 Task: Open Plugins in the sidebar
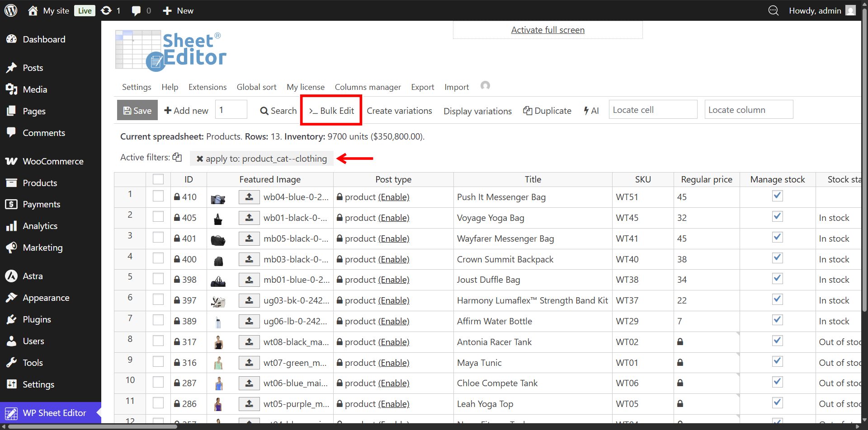point(37,319)
